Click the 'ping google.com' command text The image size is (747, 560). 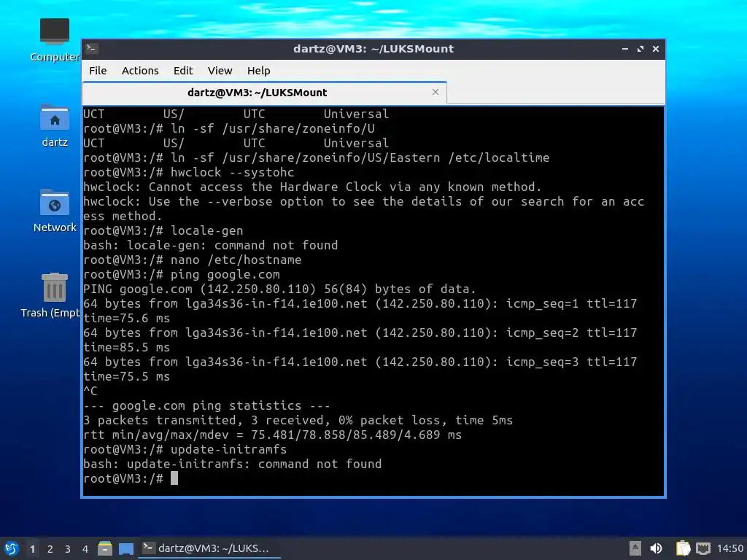tap(225, 275)
